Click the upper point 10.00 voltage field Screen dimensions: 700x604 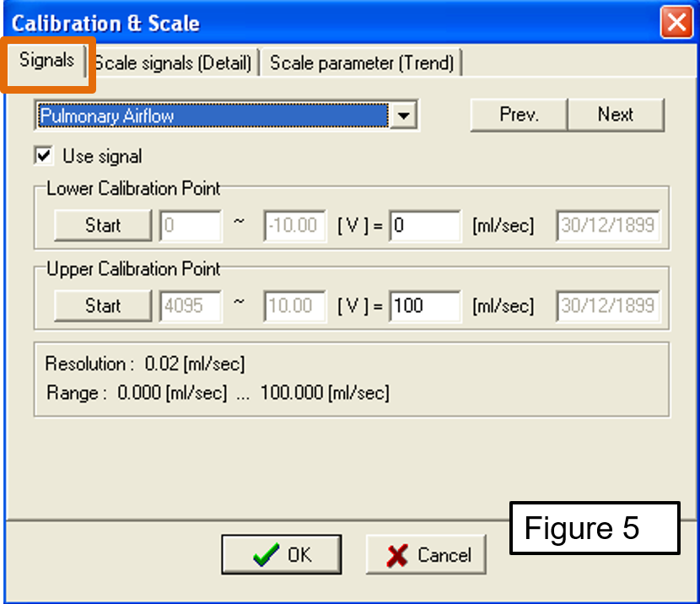[x=295, y=305]
